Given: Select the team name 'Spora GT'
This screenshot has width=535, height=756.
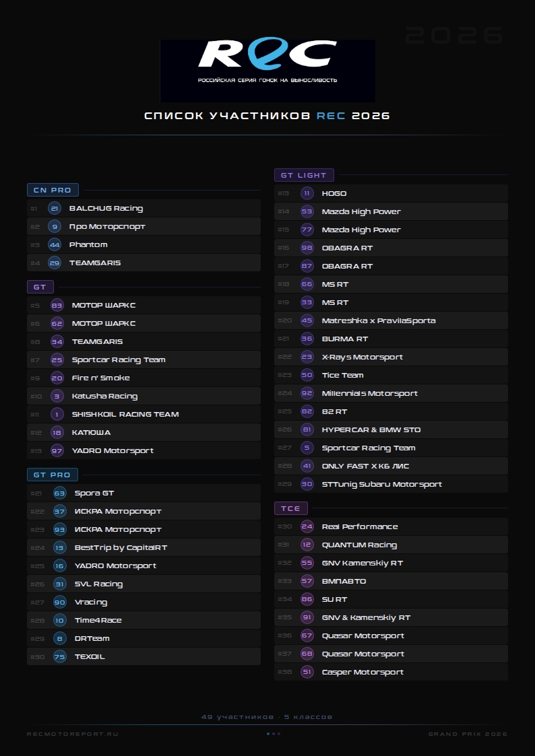Looking at the screenshot, I should pos(94,493).
